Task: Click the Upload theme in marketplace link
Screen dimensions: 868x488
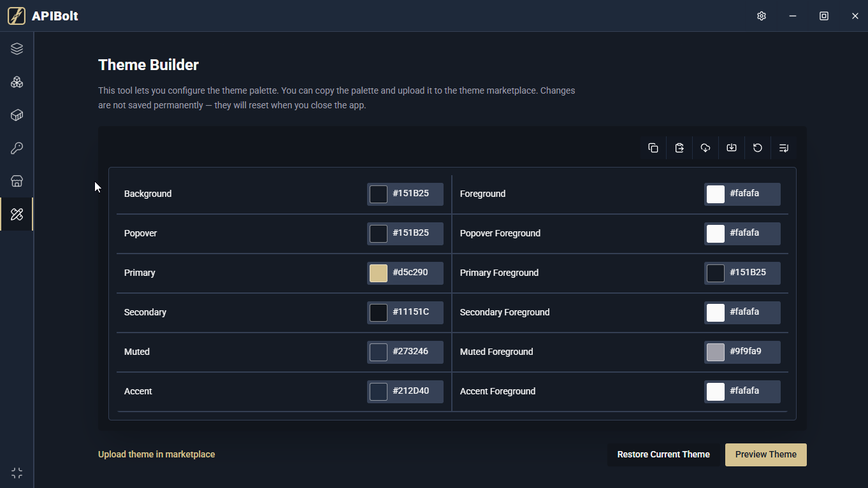Action: click(x=156, y=454)
